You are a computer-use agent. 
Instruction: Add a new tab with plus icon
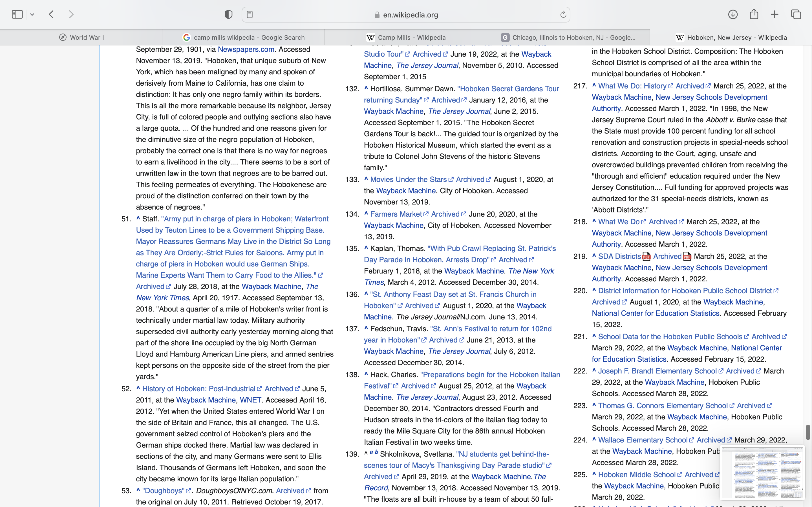[x=775, y=14]
